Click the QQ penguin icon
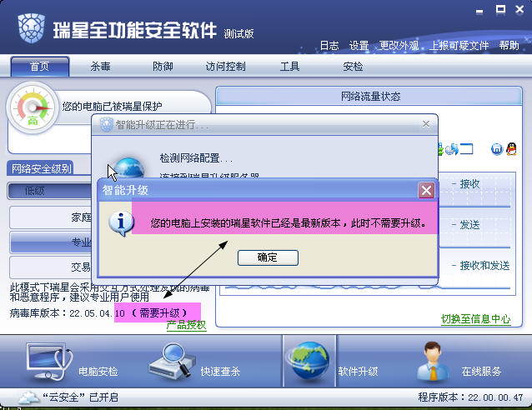The width and height of the screenshot is (532, 410). 511,149
